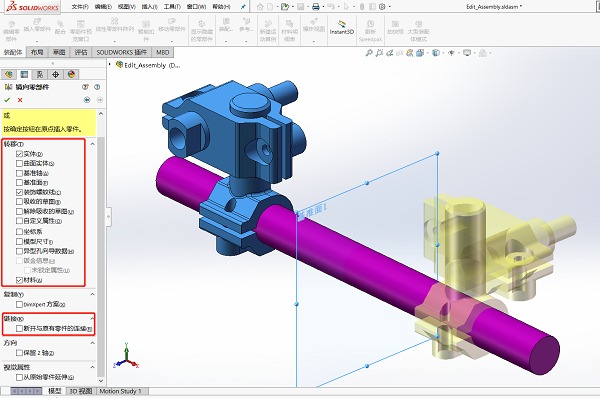Enable the 基准轴 checkbox
600x398 pixels.
tap(20, 173)
